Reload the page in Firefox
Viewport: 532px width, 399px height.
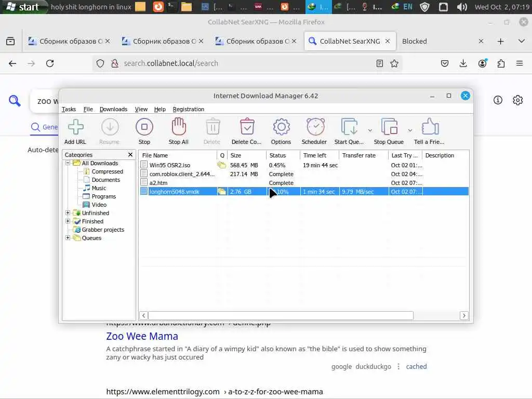pyautogui.click(x=50, y=63)
